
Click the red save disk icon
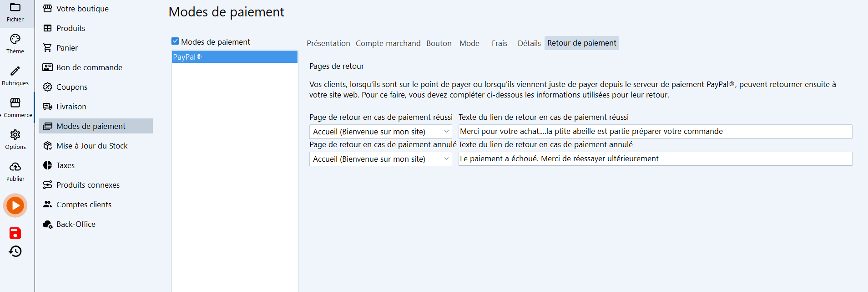tap(15, 233)
